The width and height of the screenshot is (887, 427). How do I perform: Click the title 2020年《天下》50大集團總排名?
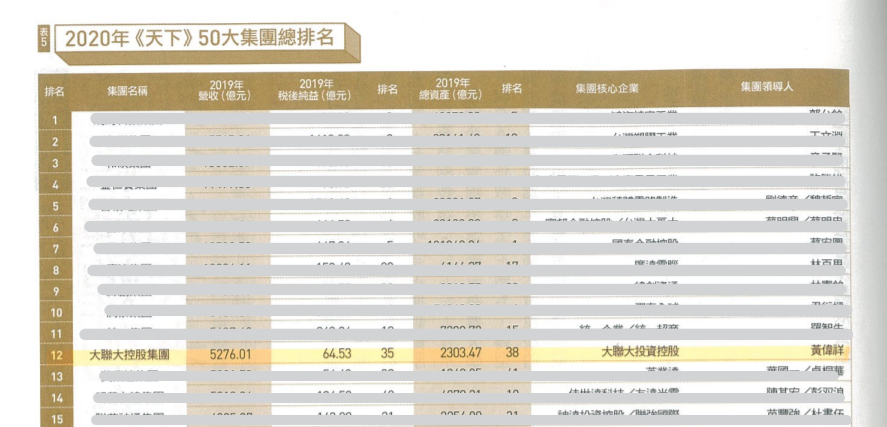click(197, 38)
